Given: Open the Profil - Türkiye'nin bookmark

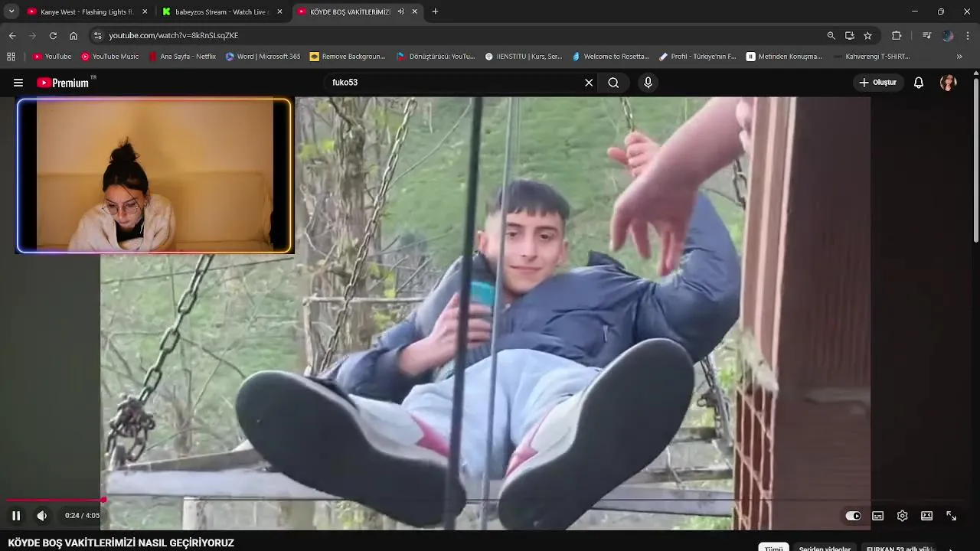Looking at the screenshot, I should coord(697,57).
